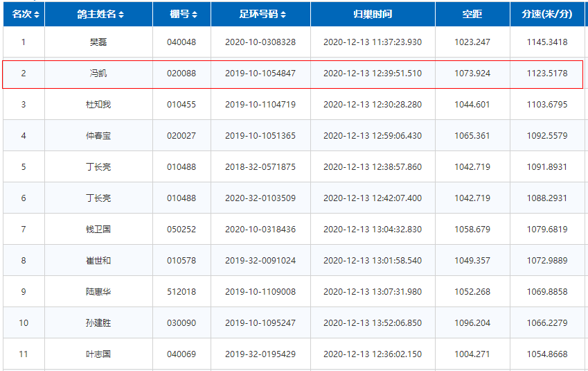Image resolution: width=588 pixels, height=371 pixels.
Task: Click speed value 1072.9889
Action: pyautogui.click(x=547, y=260)
